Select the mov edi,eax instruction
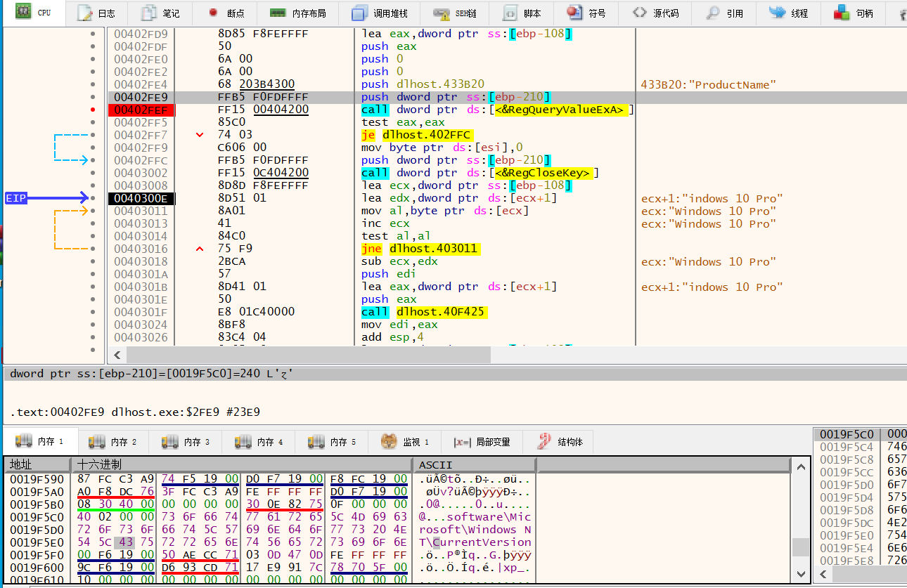Viewport: 907px width, 588px height. pos(399,325)
